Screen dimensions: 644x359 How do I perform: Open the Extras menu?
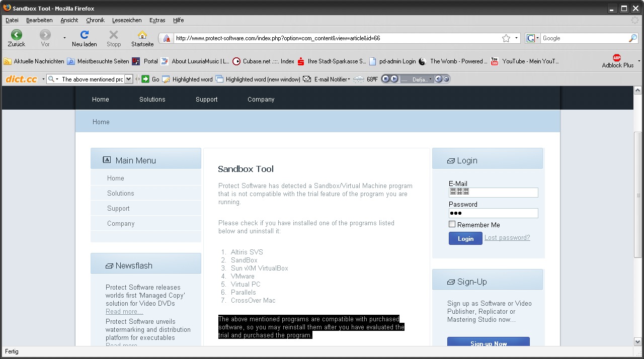pyautogui.click(x=157, y=20)
